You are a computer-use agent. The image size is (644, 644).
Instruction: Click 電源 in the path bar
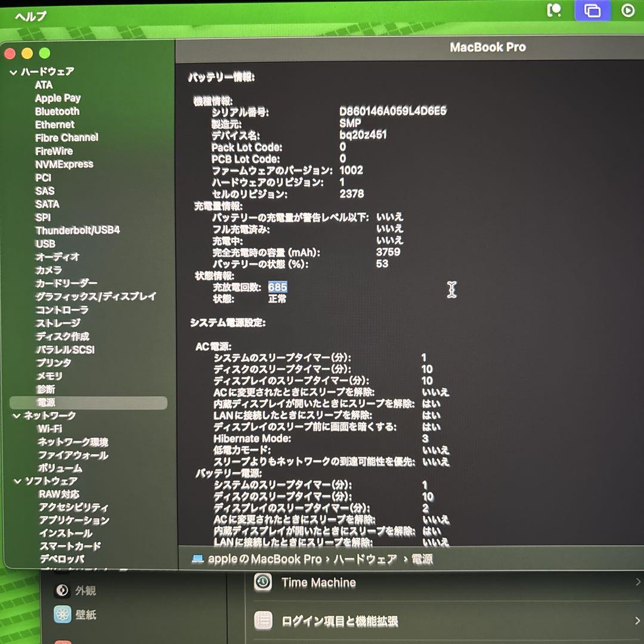[422, 559]
